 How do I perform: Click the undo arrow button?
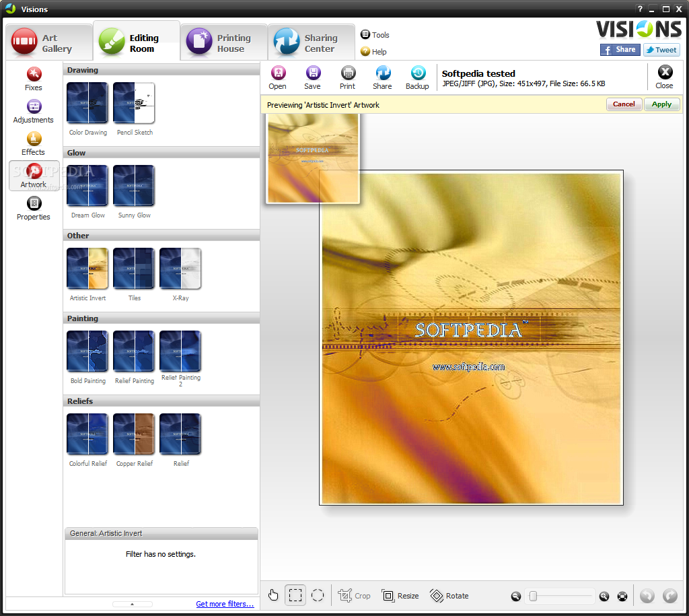point(647,596)
